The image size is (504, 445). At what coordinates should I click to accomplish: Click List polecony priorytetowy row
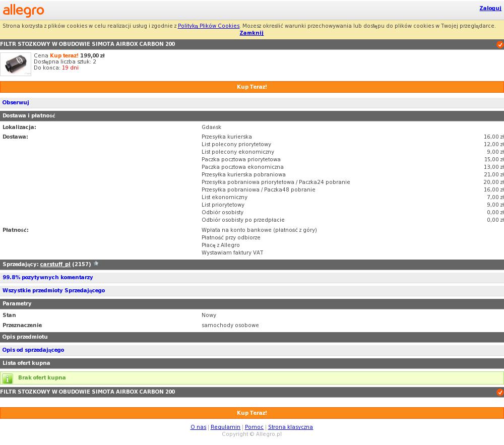pos(353,144)
